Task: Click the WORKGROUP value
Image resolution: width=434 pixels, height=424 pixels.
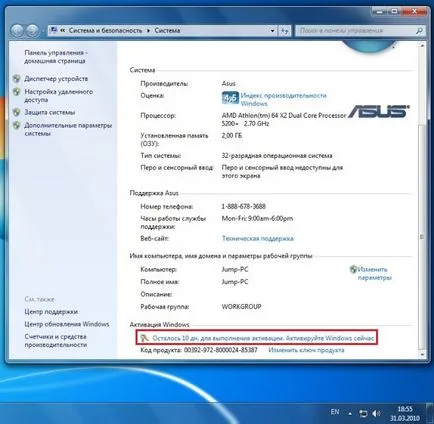Action: point(242,307)
